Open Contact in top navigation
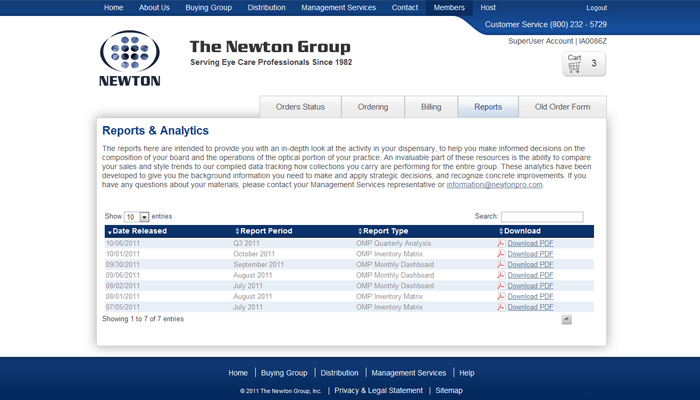This screenshot has width=700, height=400. (405, 8)
